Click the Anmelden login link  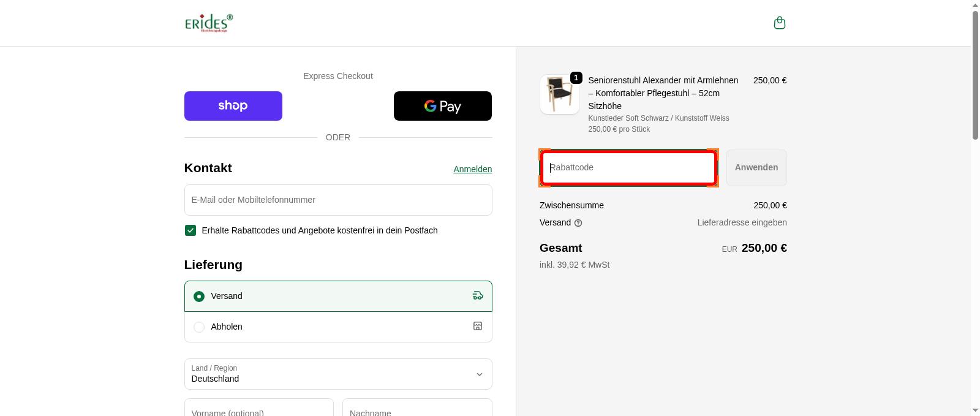pos(472,169)
